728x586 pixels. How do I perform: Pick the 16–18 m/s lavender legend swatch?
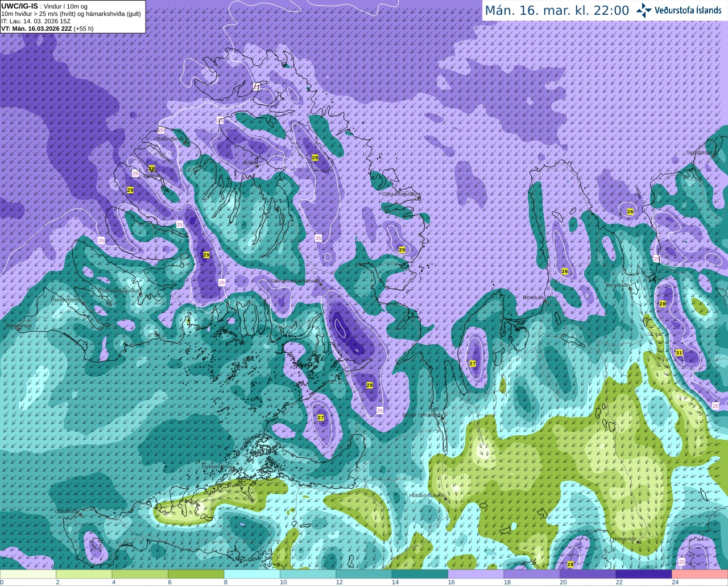(476, 574)
